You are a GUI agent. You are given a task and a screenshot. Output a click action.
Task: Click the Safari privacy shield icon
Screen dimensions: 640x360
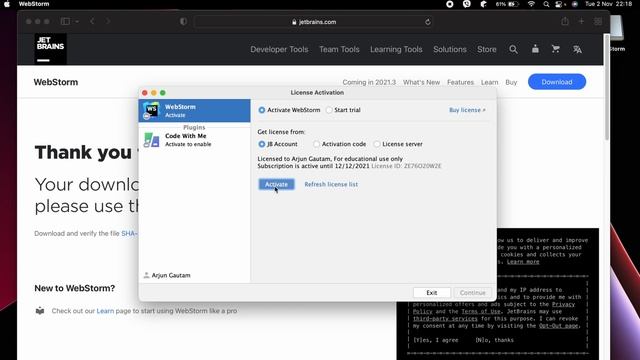183,22
